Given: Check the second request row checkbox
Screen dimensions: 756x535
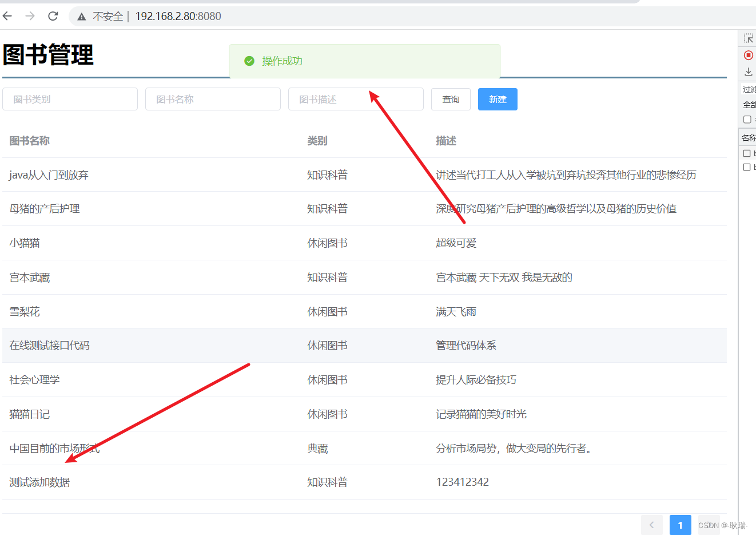Looking at the screenshot, I should (x=746, y=167).
